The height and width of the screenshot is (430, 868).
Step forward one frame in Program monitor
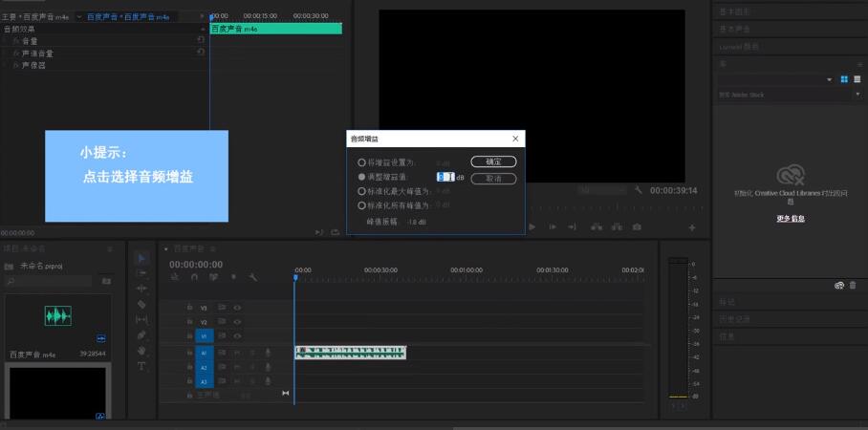pyautogui.click(x=552, y=226)
